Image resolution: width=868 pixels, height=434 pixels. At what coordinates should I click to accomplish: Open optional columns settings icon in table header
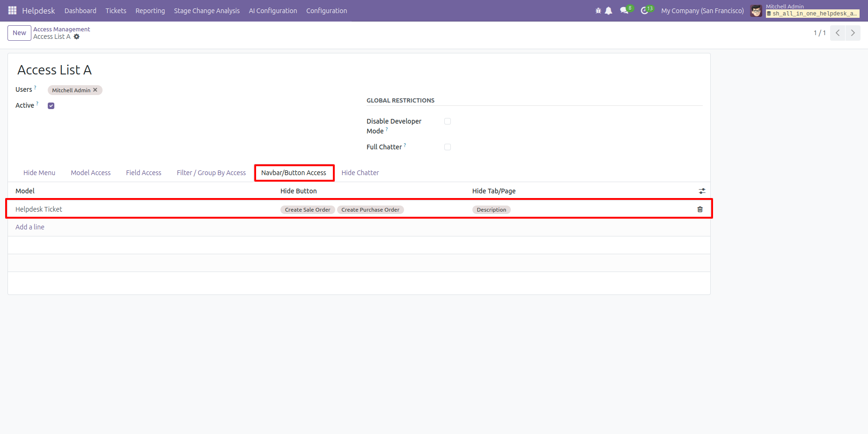pyautogui.click(x=702, y=191)
